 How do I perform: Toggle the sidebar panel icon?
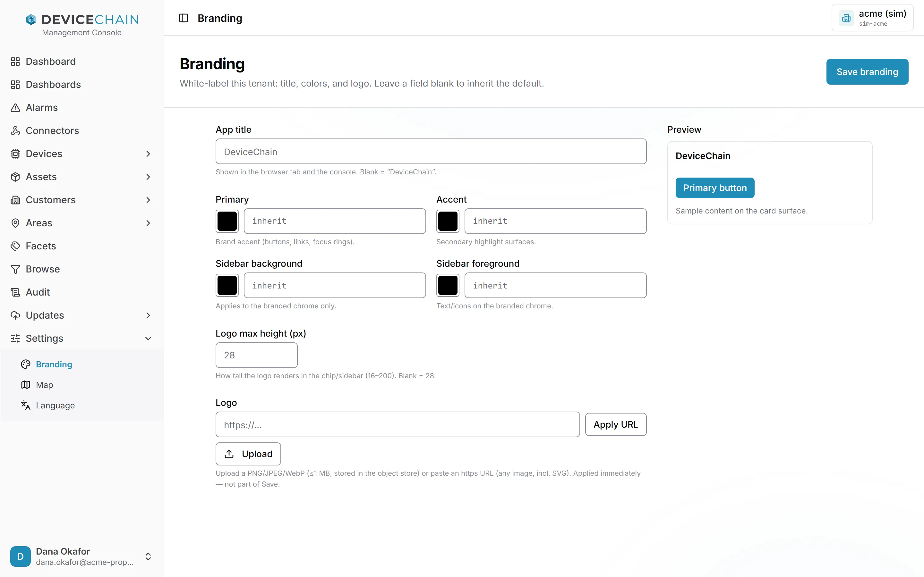click(183, 18)
